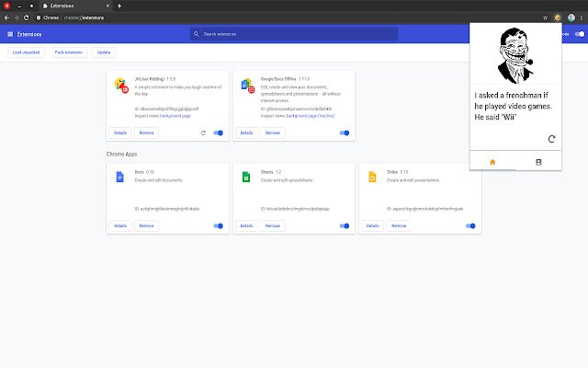Click Load unpacked button
The width and height of the screenshot is (588, 368).
tap(26, 52)
